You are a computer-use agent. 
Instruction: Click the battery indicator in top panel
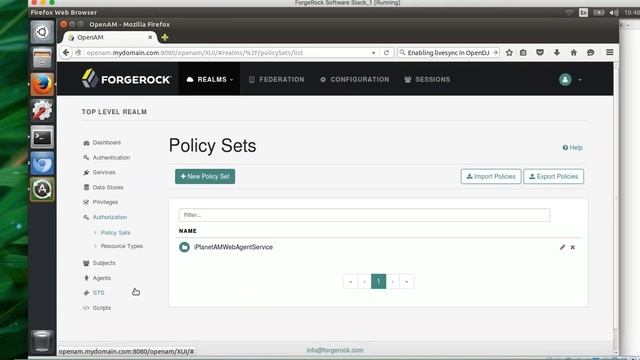[599, 13]
